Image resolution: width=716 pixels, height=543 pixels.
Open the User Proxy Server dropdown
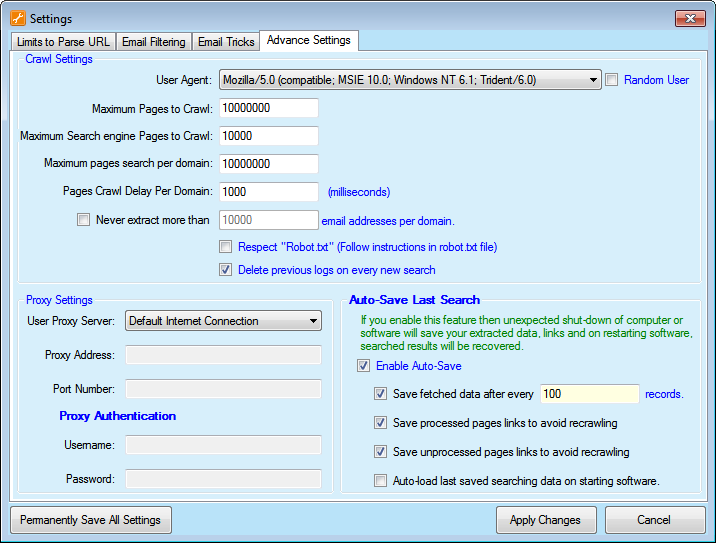click(313, 321)
